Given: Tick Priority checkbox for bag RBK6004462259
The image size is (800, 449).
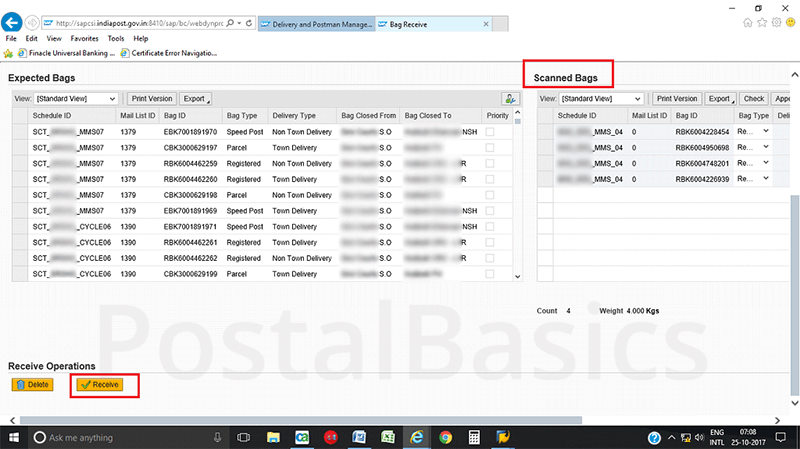Looking at the screenshot, I should click(489, 163).
